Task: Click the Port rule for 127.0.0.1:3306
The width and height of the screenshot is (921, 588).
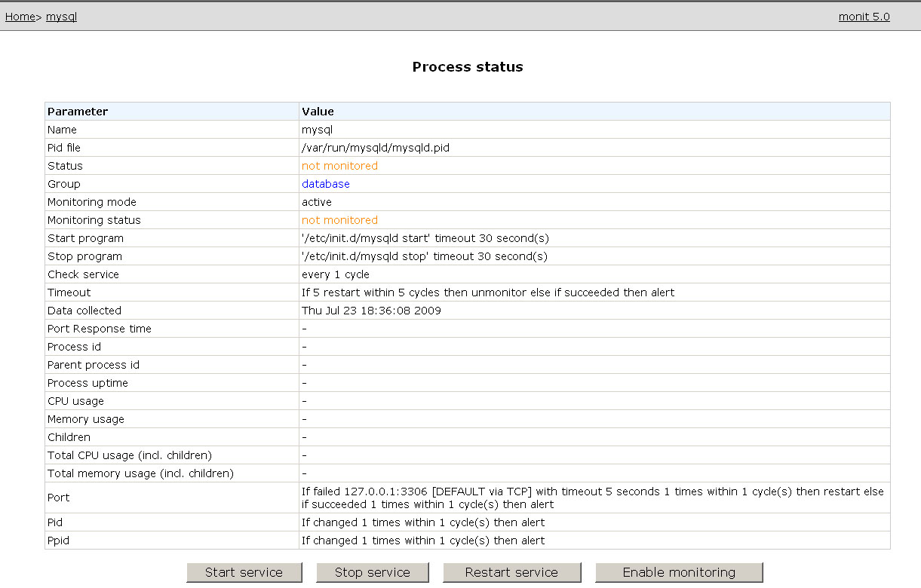Action: tap(592, 498)
